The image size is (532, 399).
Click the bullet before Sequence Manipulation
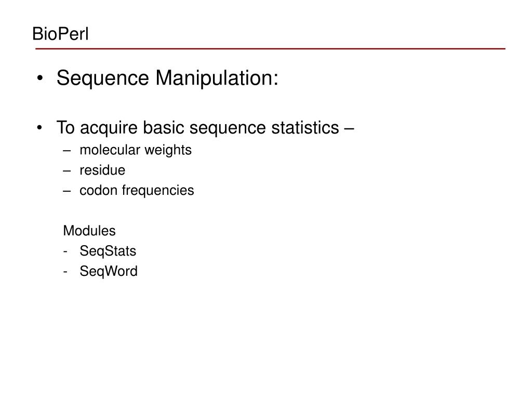click(40, 78)
